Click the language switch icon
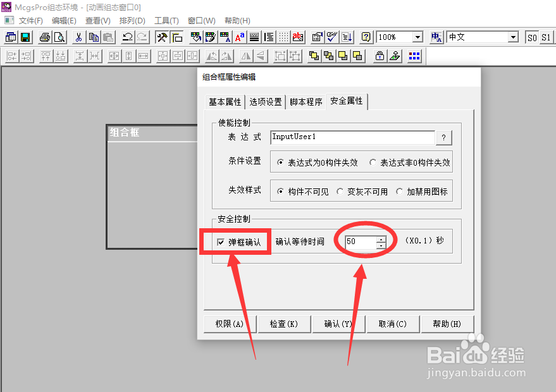Image resolution: width=556 pixels, height=392 pixels. (x=436, y=37)
